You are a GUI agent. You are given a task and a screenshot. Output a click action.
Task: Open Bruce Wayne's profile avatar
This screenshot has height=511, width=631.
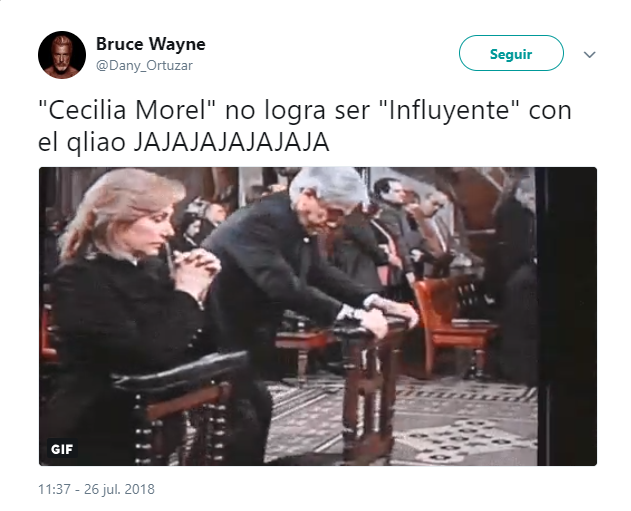(62, 55)
